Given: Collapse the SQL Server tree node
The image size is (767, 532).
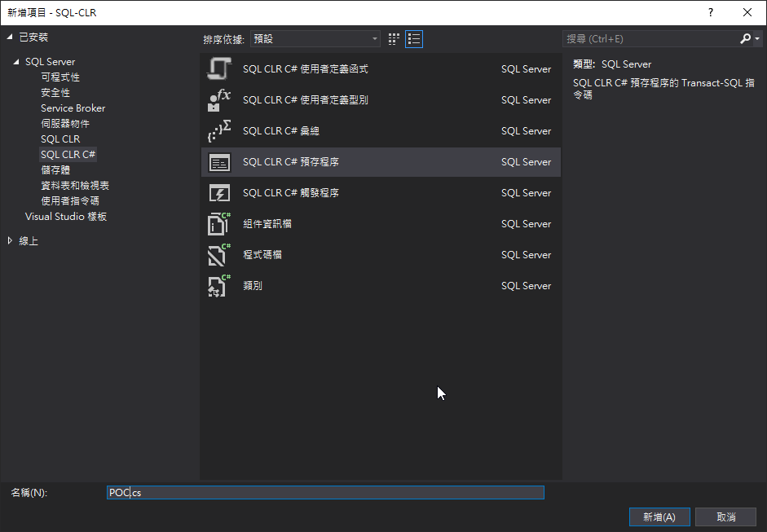Looking at the screenshot, I should 16,62.
